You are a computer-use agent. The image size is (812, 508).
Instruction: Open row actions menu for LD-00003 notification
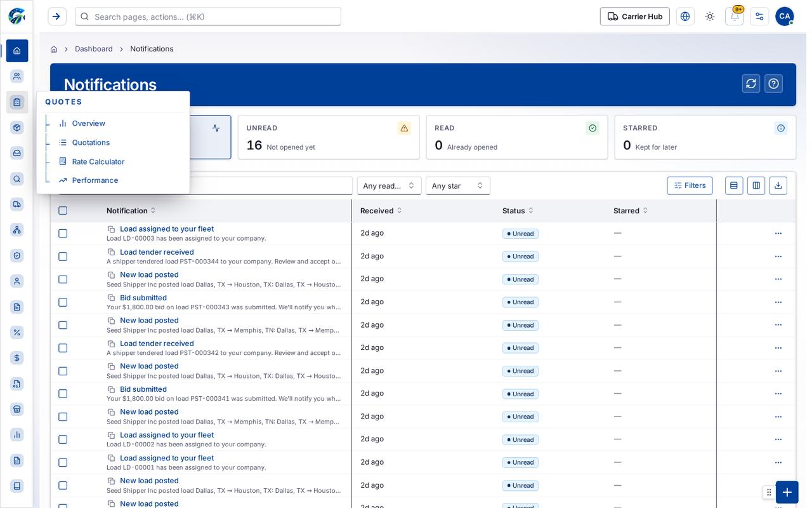[778, 234]
